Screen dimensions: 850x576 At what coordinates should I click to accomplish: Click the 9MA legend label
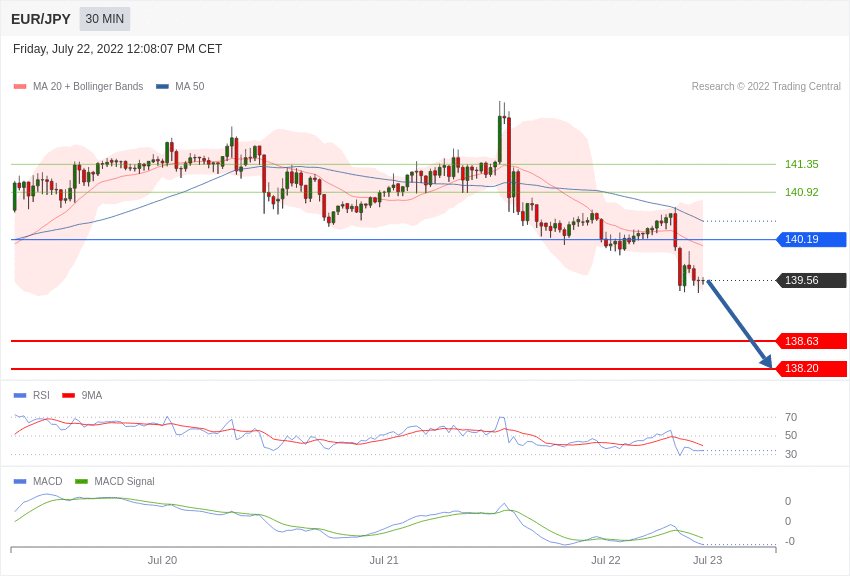tap(92, 396)
